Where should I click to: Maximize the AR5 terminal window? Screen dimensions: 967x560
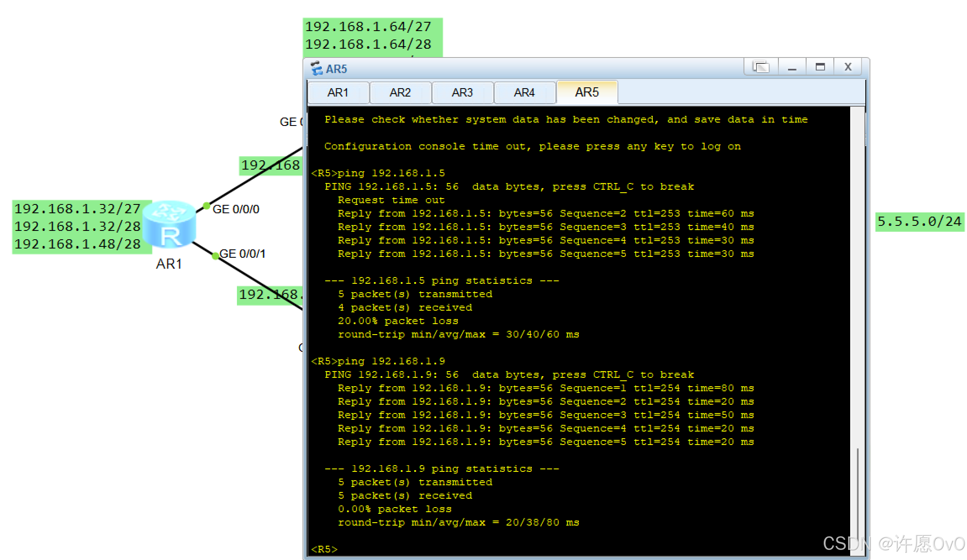[820, 67]
